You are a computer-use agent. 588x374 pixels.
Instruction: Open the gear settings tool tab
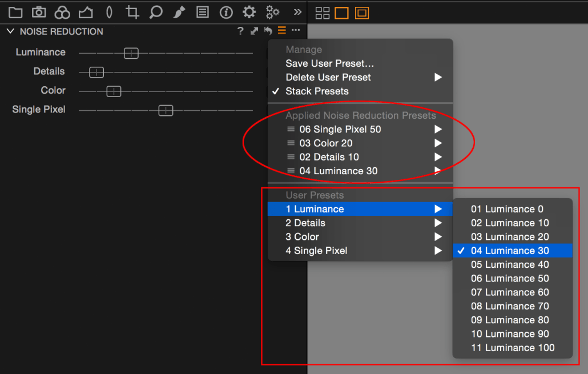click(249, 12)
